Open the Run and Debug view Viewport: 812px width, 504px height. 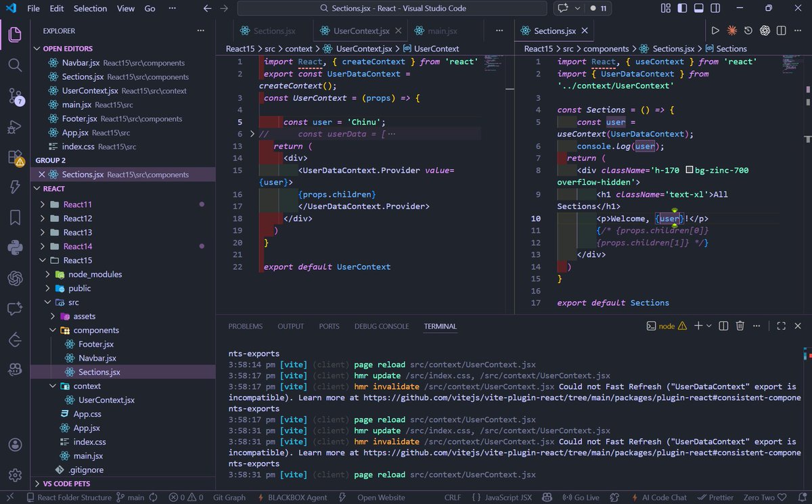pyautogui.click(x=15, y=127)
